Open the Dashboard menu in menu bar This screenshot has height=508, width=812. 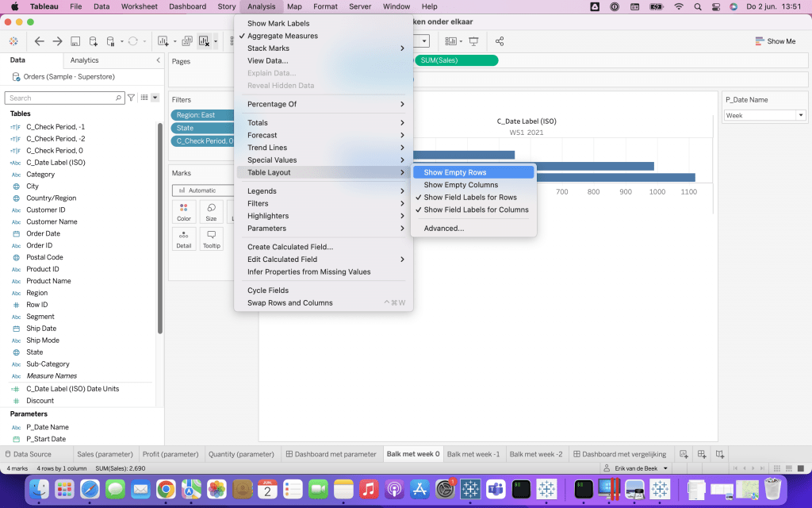click(x=187, y=6)
